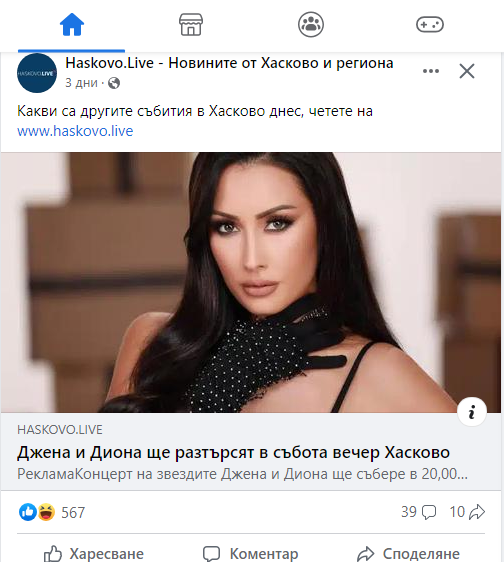Open the Marketplace storefront tab
The image size is (504, 562).
pyautogui.click(x=191, y=25)
